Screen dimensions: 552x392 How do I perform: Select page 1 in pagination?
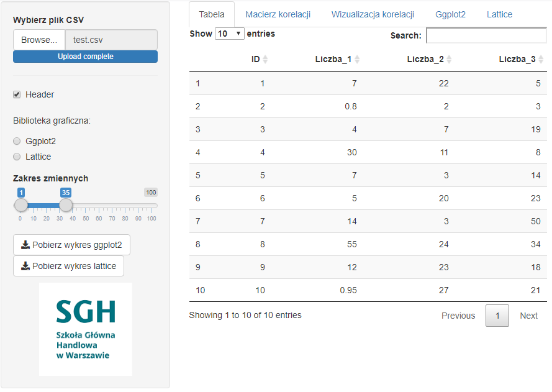click(497, 316)
